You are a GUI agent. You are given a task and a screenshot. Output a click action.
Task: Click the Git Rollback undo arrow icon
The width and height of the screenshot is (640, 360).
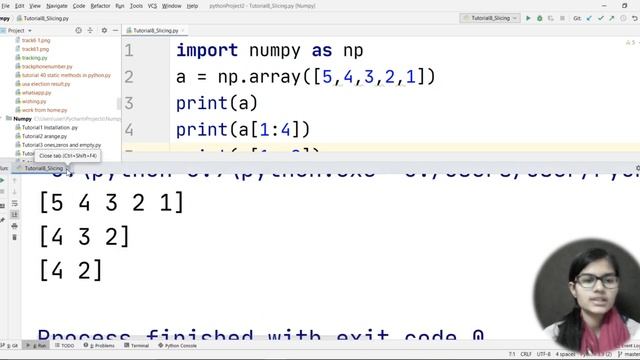[635, 18]
